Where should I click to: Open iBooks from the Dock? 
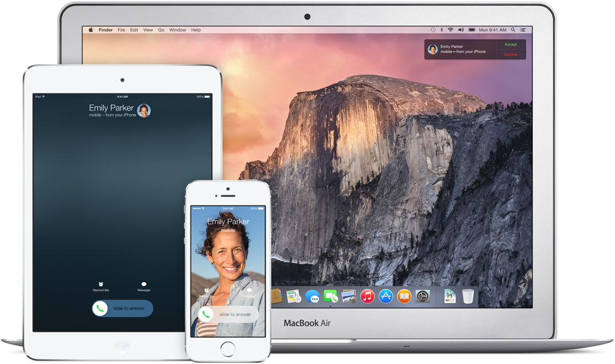tap(404, 296)
